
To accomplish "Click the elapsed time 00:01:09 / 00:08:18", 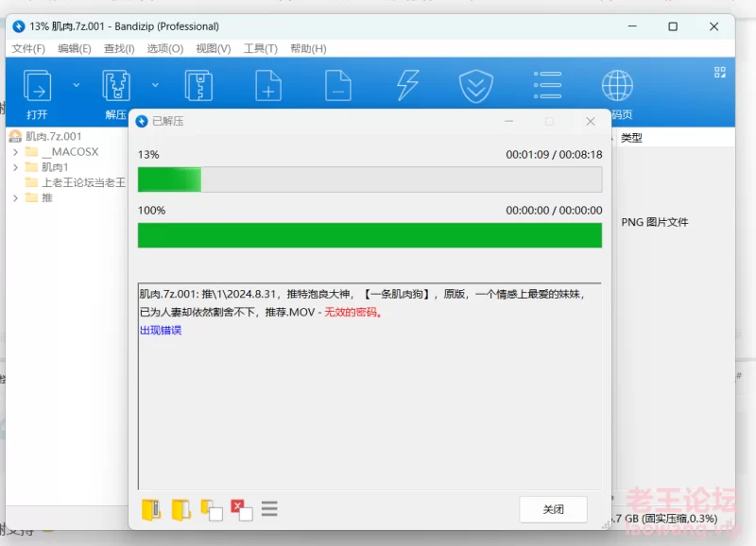I will coord(554,155).
